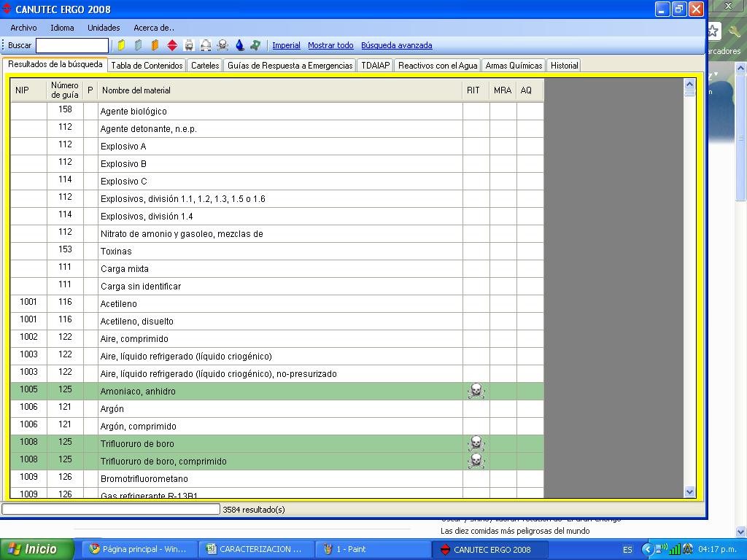Screen dimensions: 747x560
Task: Open Reactivos con el Agua tab
Action: (x=438, y=65)
